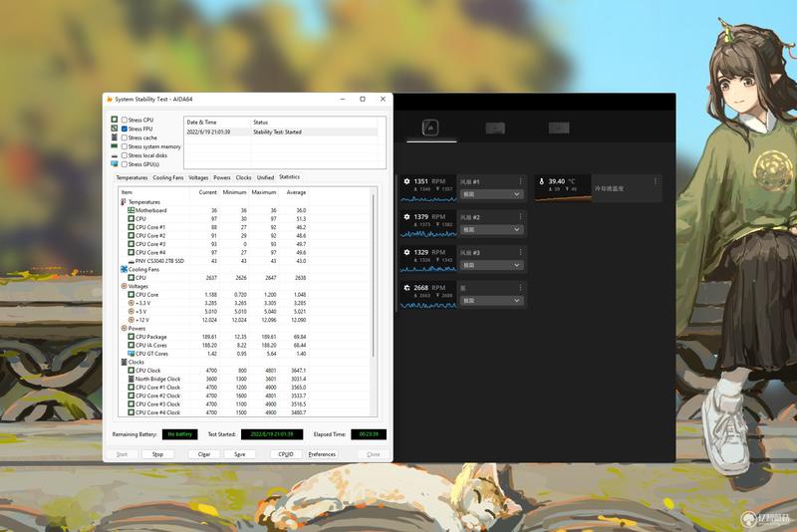Select the CPU Clock row
Image resolution: width=797 pixels, height=532 pixels.
click(x=214, y=371)
